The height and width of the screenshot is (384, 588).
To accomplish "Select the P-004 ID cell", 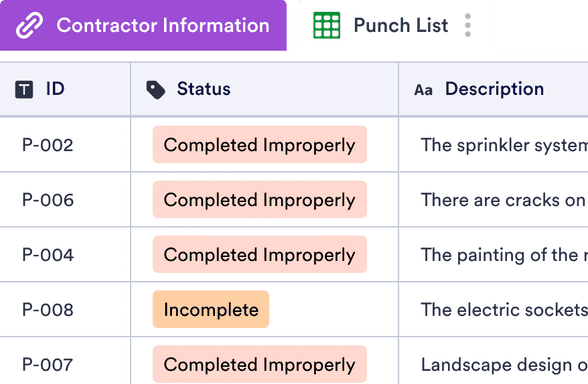I will 65,255.
